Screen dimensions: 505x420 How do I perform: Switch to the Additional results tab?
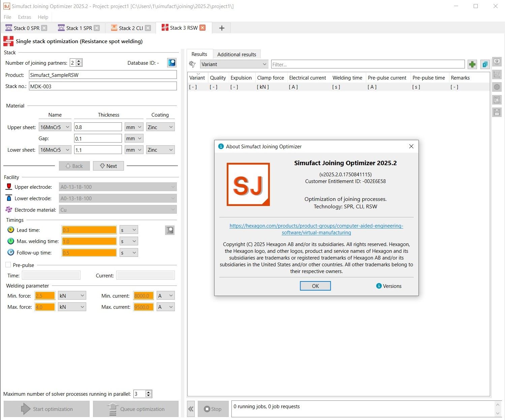pyautogui.click(x=237, y=54)
